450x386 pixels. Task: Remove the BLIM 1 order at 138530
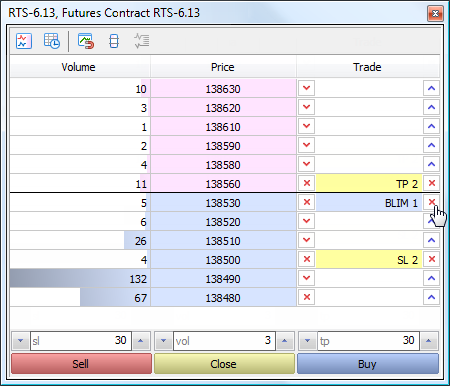(432, 202)
